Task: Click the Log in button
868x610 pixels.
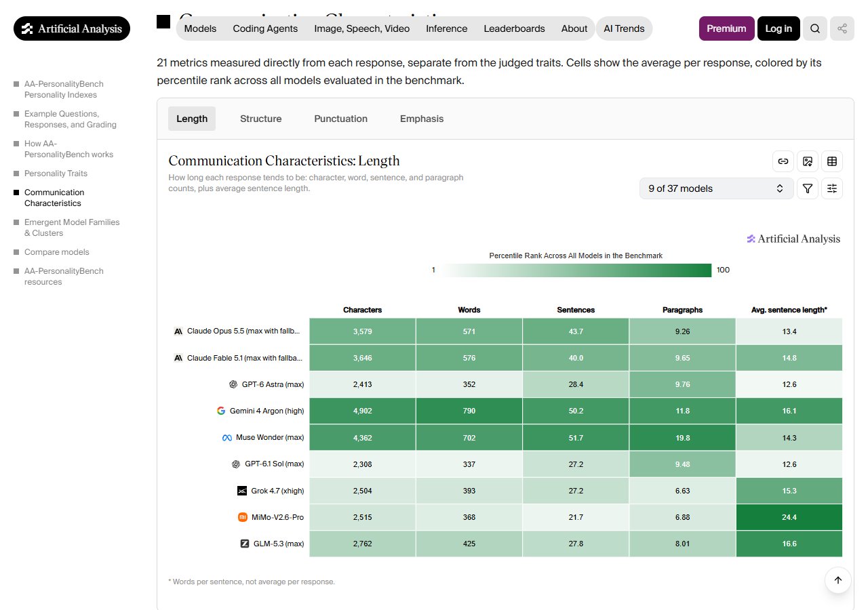Action: point(778,28)
